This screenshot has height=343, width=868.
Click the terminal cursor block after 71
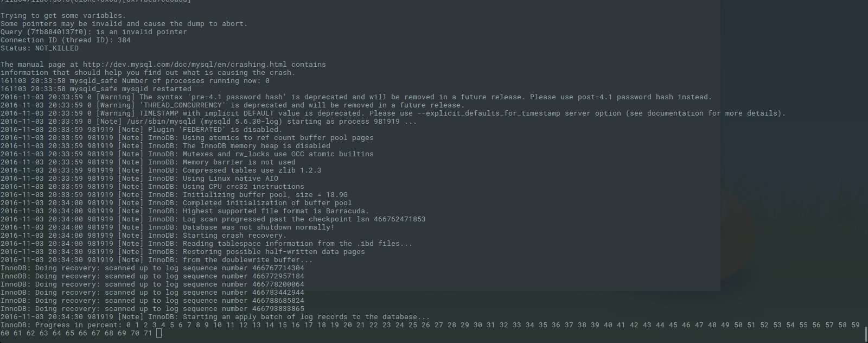(x=158, y=333)
